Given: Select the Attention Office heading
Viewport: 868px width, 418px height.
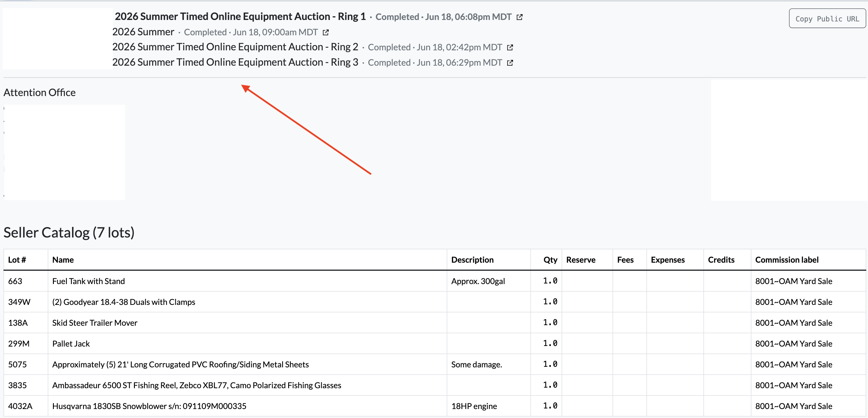Looking at the screenshot, I should coord(39,93).
